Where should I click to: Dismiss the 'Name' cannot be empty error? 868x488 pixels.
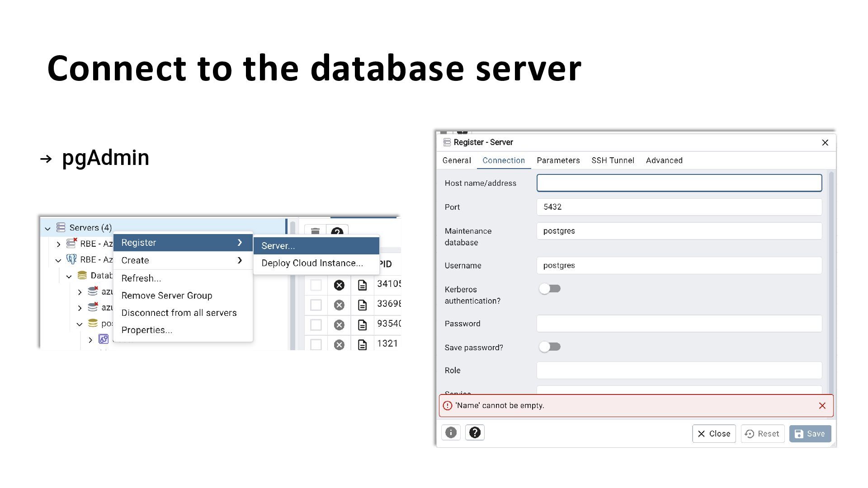click(822, 406)
